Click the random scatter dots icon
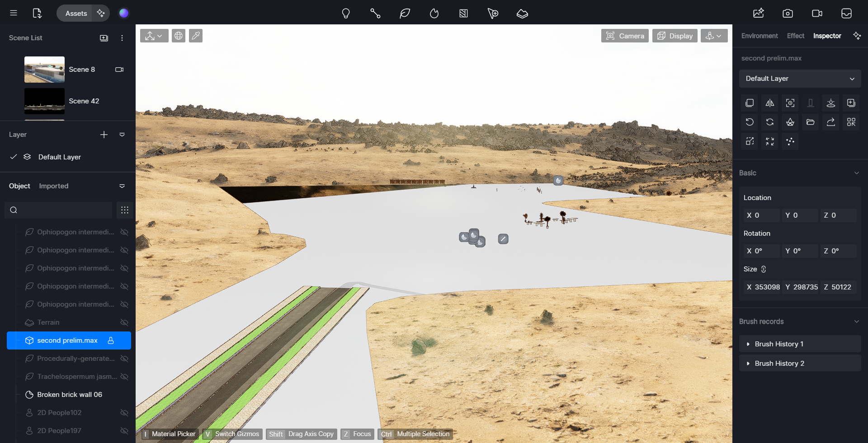Image resolution: width=868 pixels, height=443 pixels. pyautogui.click(x=790, y=141)
